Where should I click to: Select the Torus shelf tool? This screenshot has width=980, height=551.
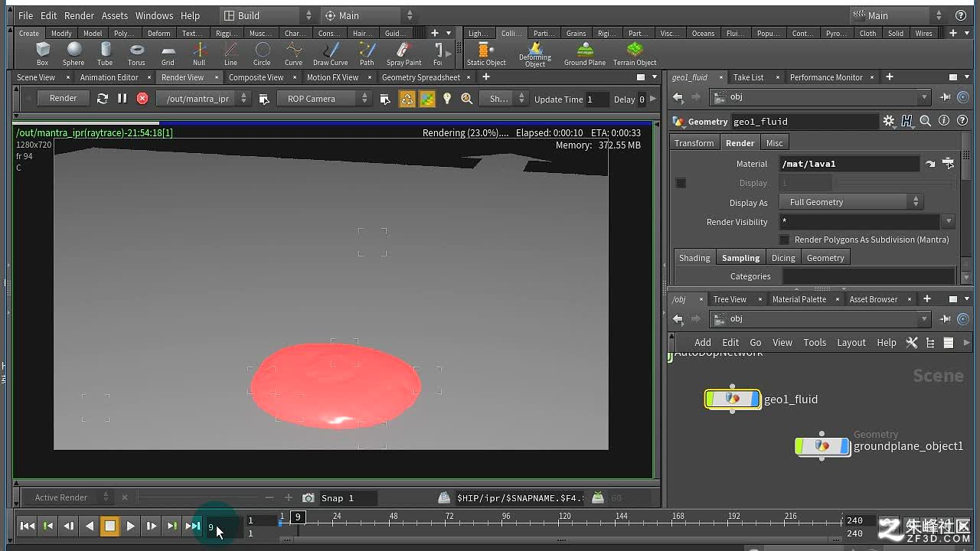136,54
